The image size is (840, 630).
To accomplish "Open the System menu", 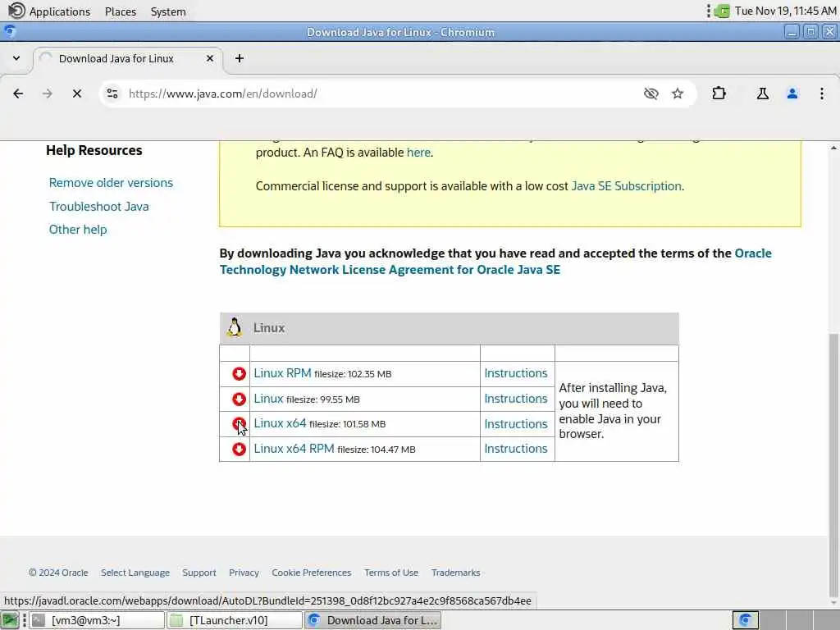I will (168, 11).
